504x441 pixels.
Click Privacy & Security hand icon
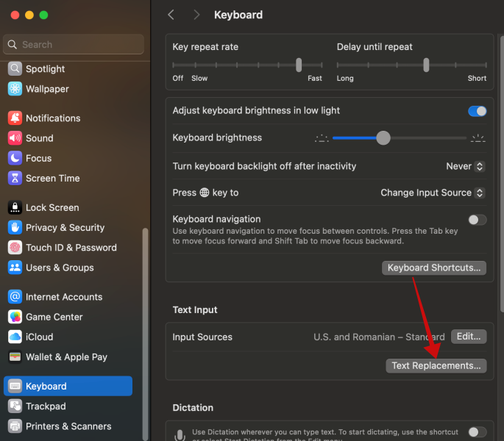coord(15,227)
